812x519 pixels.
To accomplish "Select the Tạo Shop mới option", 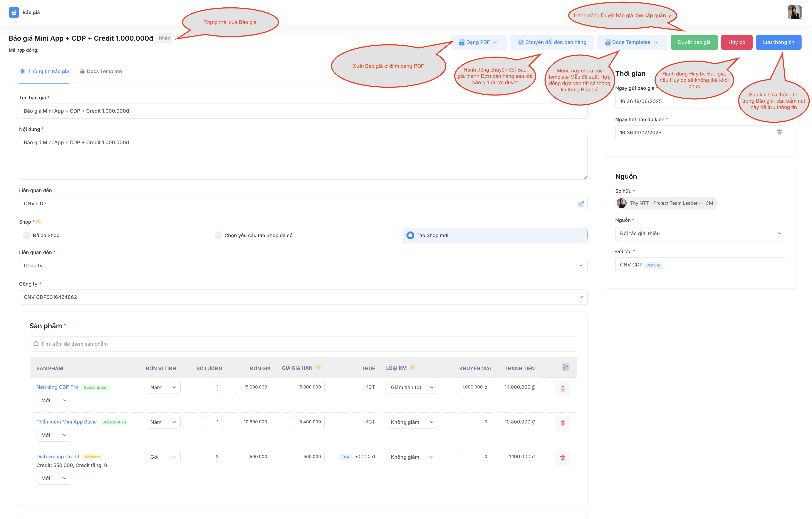I will (410, 235).
